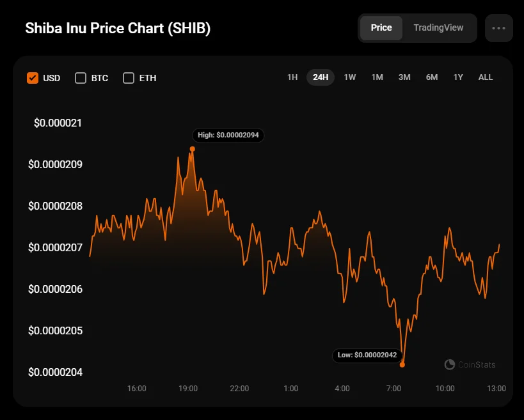This screenshot has height=420, width=524.
Task: Click the Low price marker dot
Action: pos(402,364)
